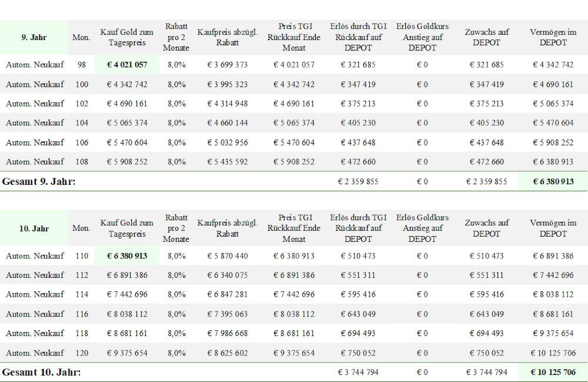Click the 8,0% Rabatt in month 104 row
This screenshot has width=588, height=382.
(x=176, y=122)
